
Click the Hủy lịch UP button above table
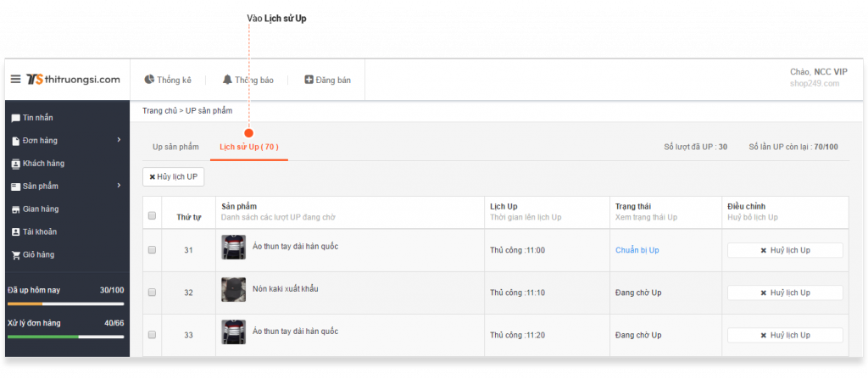coord(173,176)
